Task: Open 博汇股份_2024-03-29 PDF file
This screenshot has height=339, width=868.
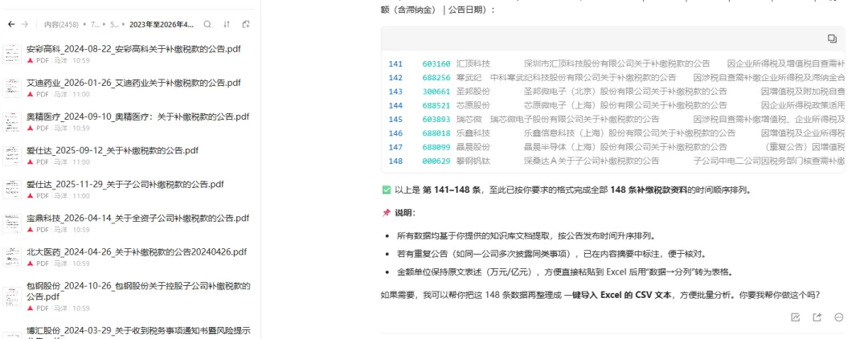Action: coord(138,333)
